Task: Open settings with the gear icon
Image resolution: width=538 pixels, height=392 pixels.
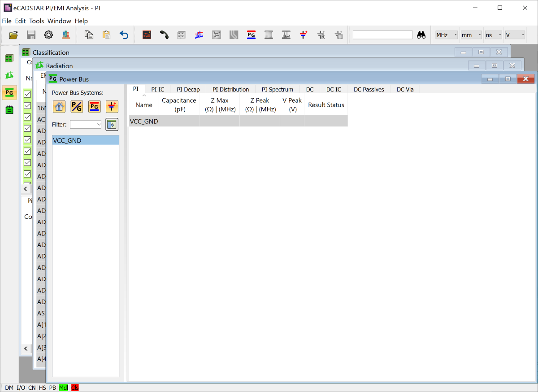Action: pyautogui.click(x=48, y=35)
